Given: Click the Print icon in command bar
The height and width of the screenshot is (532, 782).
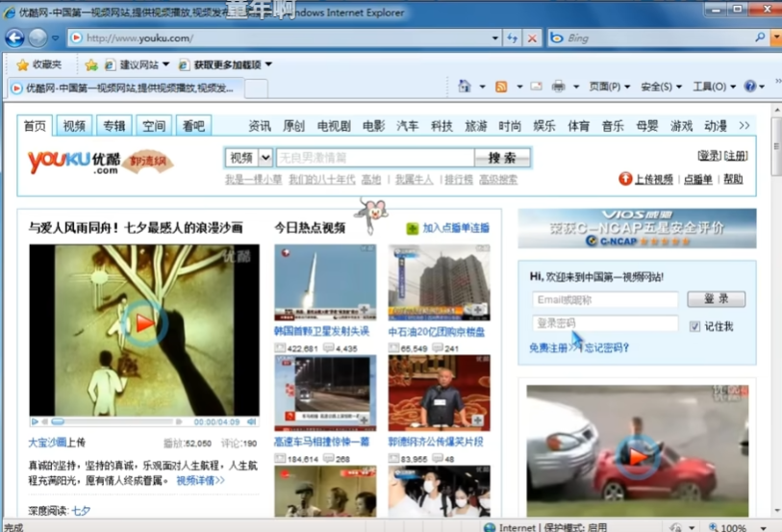Looking at the screenshot, I should [559, 87].
